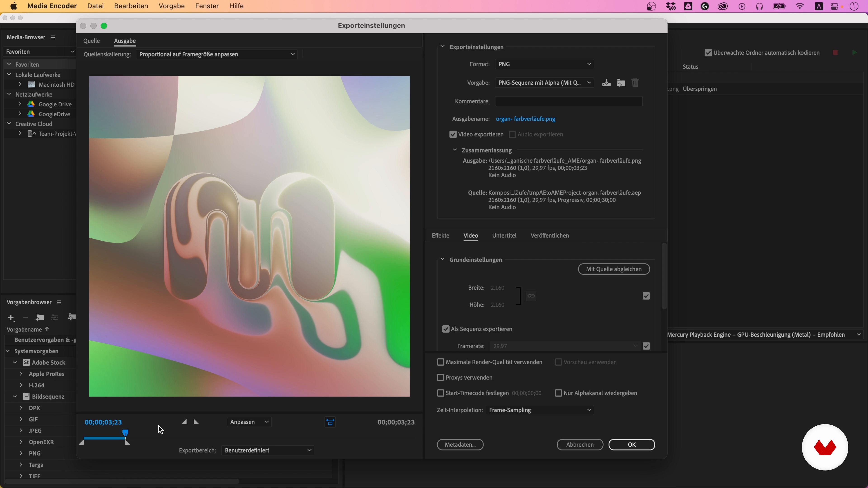Expand the PNG preset group

coord(21,453)
